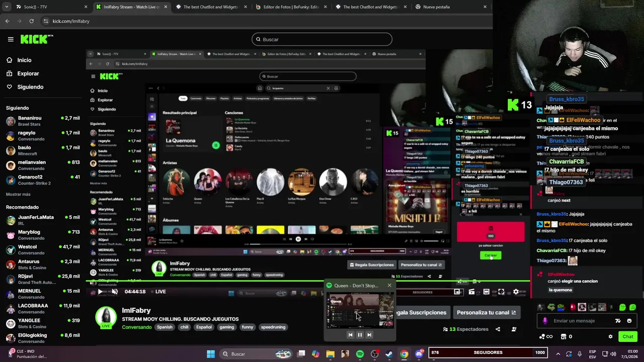Reload the page in Chrome

click(31, 21)
